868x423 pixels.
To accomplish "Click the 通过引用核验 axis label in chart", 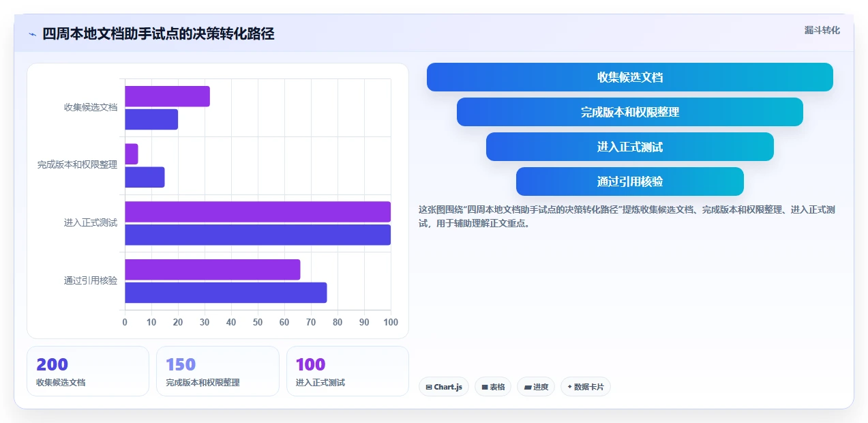I will tap(91, 280).
